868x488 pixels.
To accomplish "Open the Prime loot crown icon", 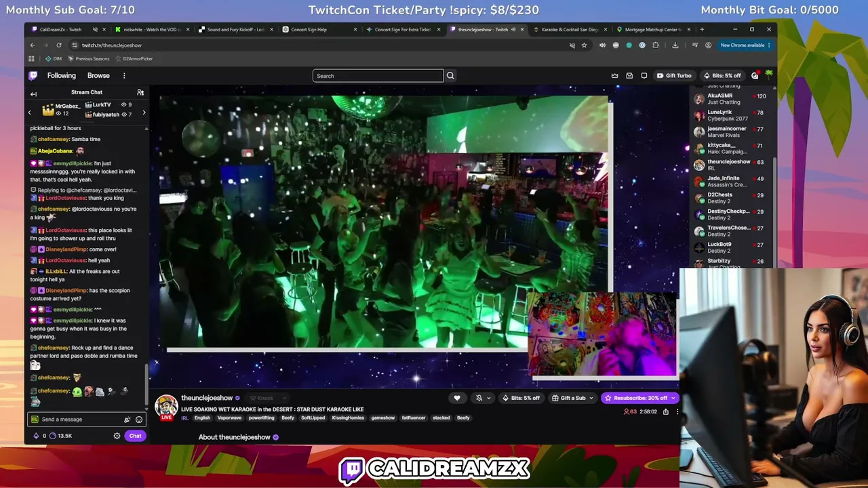I will pyautogui.click(x=614, y=76).
